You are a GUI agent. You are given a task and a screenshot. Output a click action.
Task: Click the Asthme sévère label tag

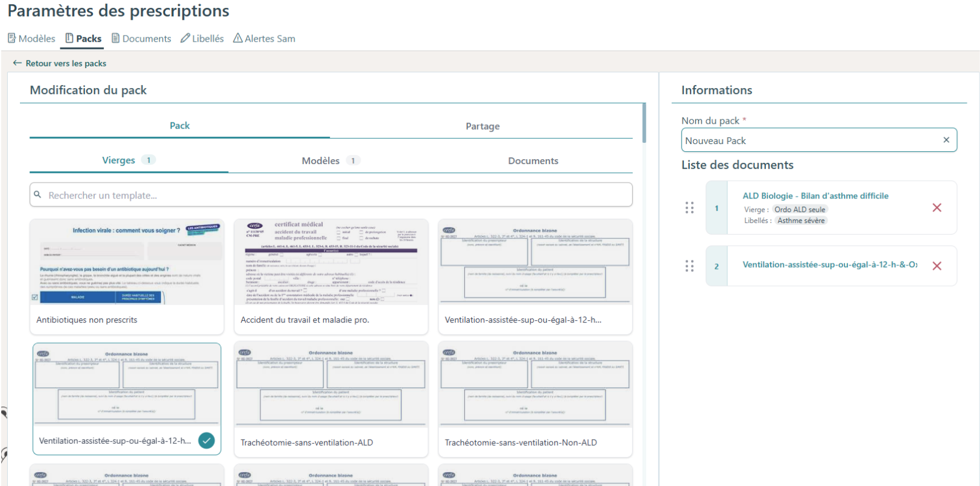(801, 221)
